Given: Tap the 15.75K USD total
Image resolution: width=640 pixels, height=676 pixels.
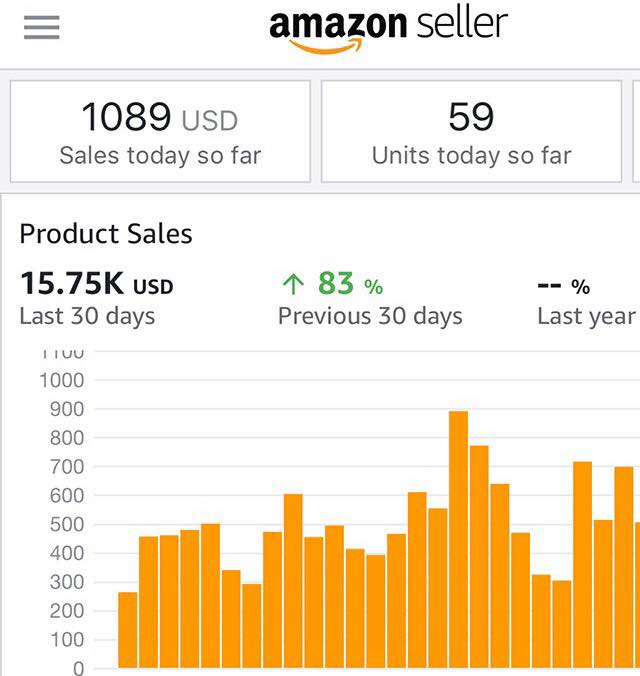Looking at the screenshot, I should [97, 284].
